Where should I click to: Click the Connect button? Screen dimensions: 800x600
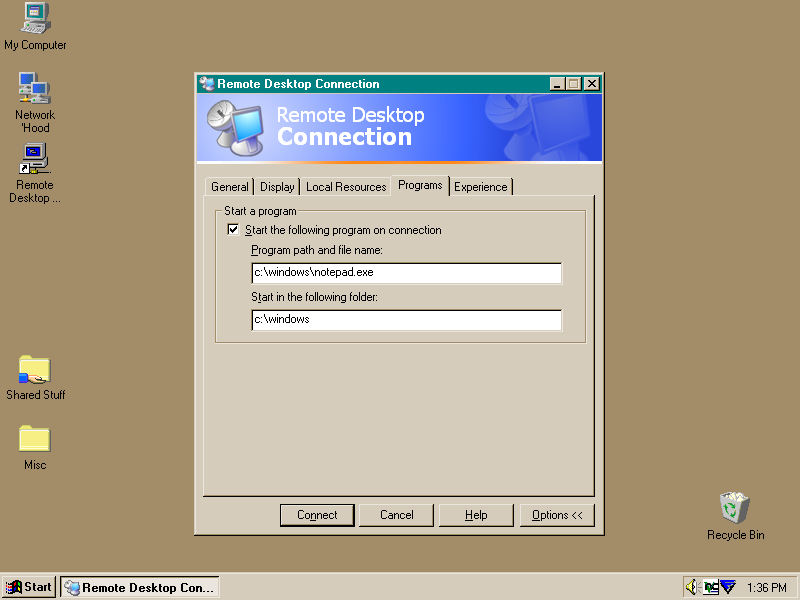pos(317,515)
